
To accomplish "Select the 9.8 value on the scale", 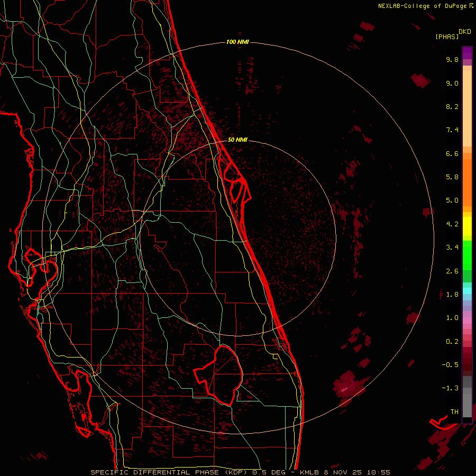I will coord(452,59).
